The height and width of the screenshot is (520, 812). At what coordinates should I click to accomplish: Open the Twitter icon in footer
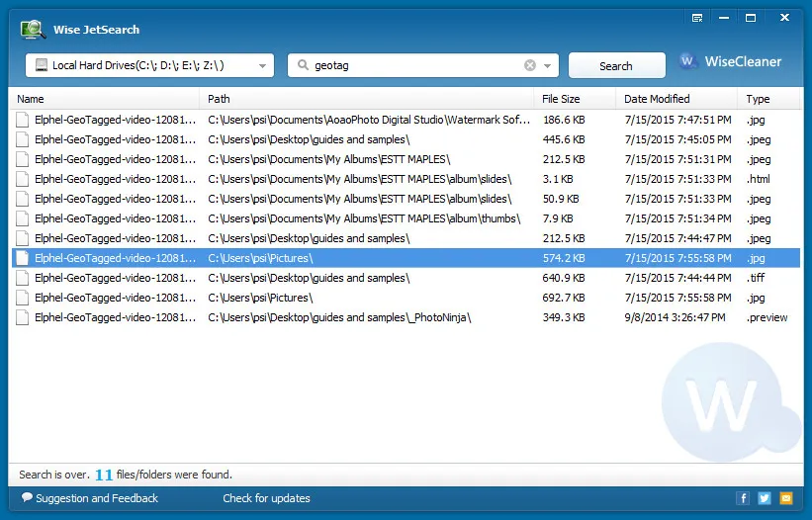765,498
